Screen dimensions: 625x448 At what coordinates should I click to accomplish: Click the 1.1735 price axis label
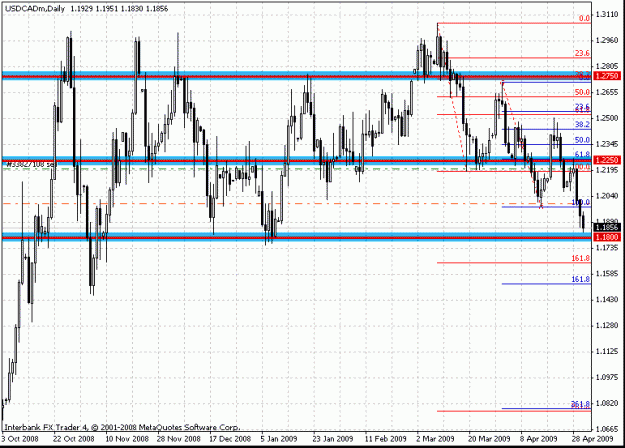(607, 248)
